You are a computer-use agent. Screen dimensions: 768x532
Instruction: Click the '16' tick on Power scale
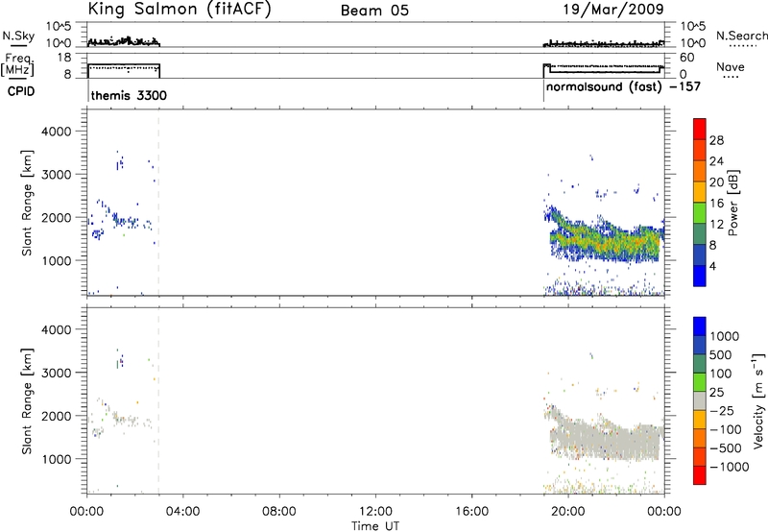pos(716,204)
